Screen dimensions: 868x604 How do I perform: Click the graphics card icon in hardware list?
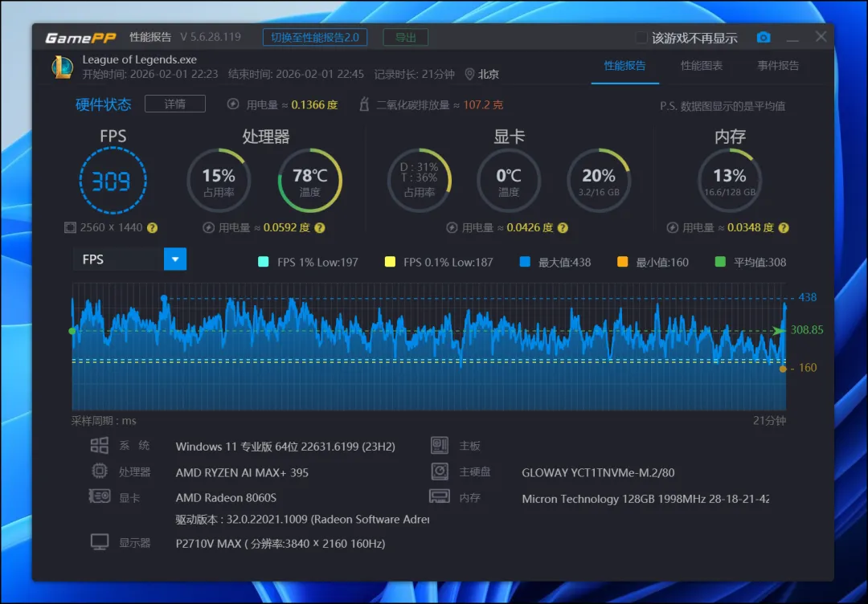click(x=100, y=496)
